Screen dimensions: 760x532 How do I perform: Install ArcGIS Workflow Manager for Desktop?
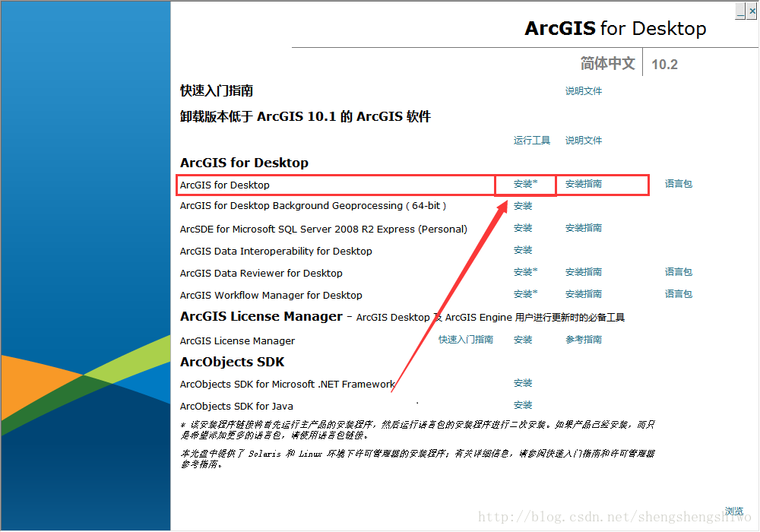(525, 294)
